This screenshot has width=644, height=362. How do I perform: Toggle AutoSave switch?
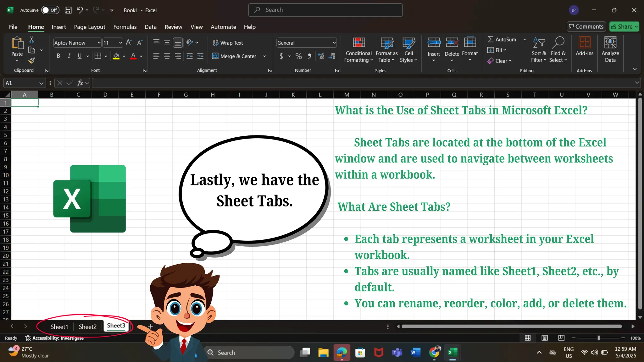(x=50, y=10)
